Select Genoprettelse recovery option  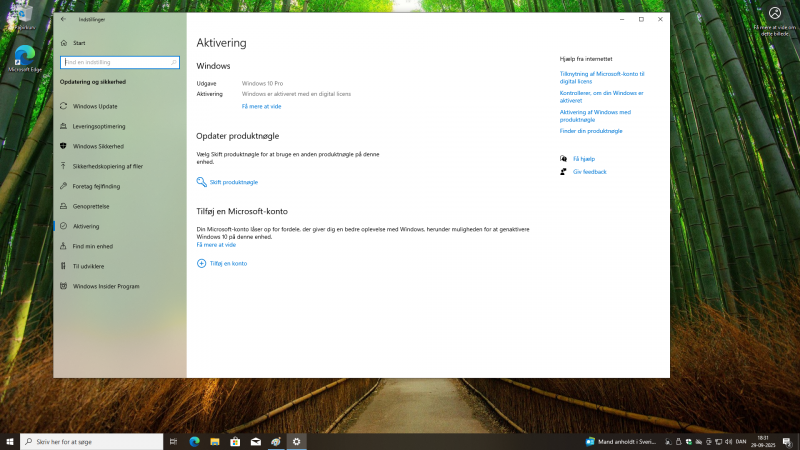click(x=91, y=206)
